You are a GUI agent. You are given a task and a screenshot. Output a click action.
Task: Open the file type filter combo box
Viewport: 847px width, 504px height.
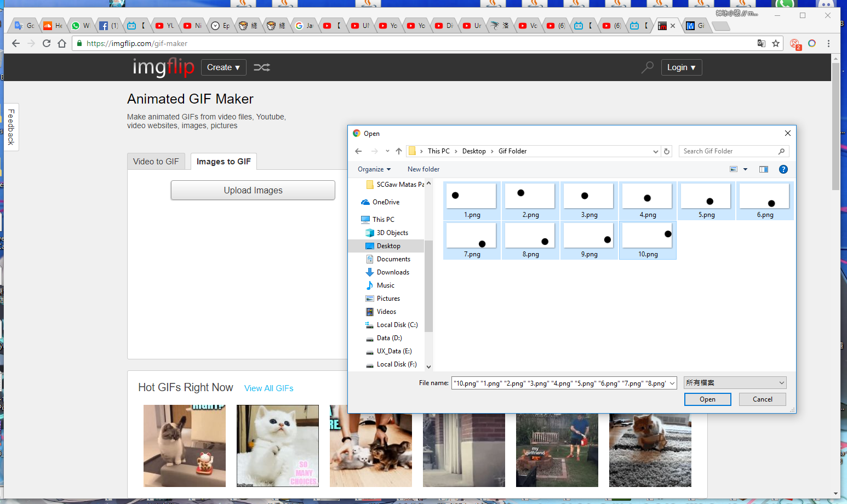[735, 383]
